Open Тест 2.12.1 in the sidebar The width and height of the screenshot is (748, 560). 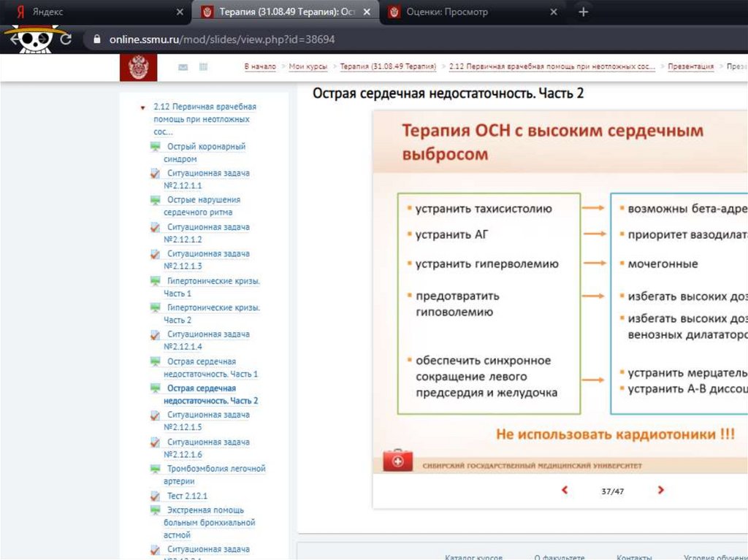pyautogui.click(x=187, y=496)
